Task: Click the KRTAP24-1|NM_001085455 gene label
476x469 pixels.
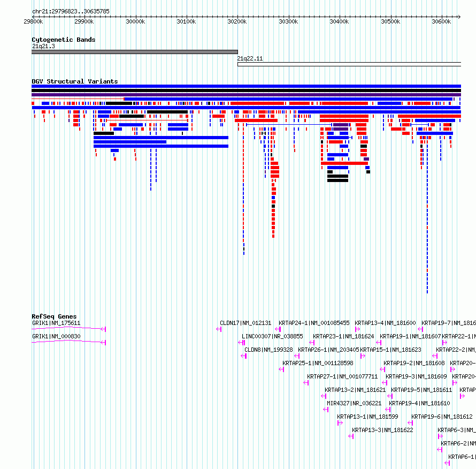Action: click(314, 323)
